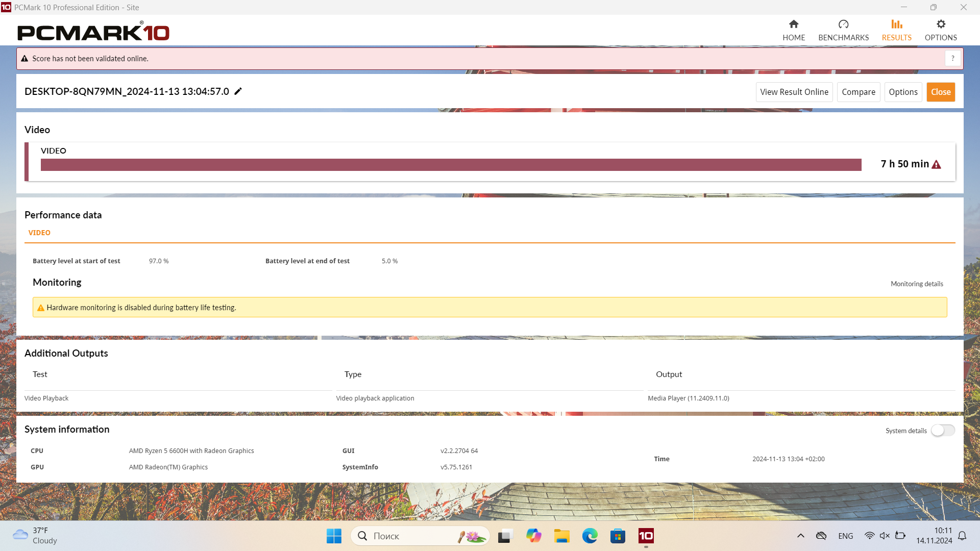
Task: Click the VIDEO battery life result bar
Action: coord(451,164)
